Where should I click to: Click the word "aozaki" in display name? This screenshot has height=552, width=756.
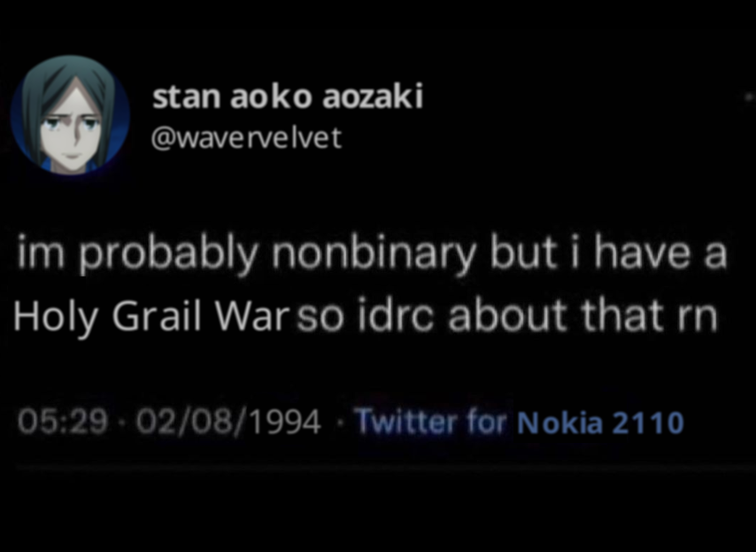373,96
